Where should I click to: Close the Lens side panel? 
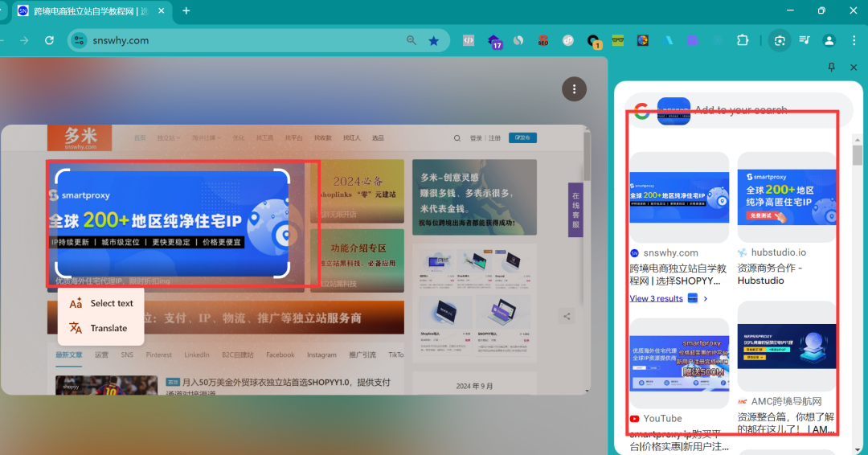tap(854, 67)
